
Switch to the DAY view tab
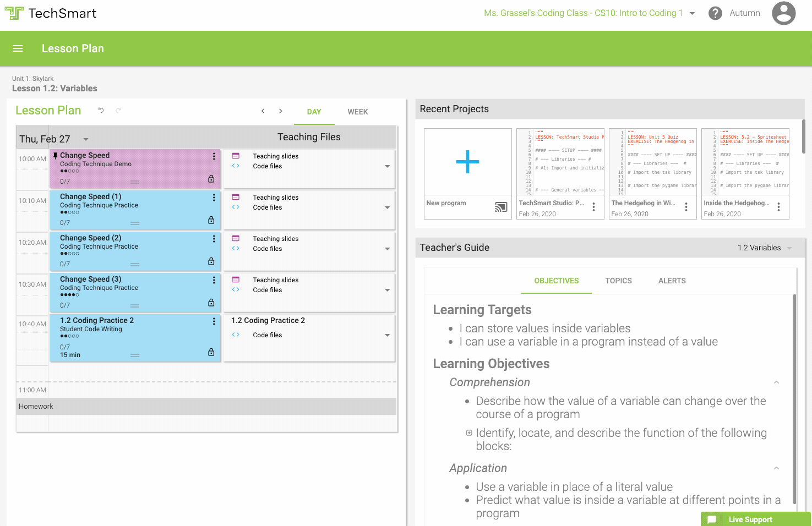coord(314,112)
